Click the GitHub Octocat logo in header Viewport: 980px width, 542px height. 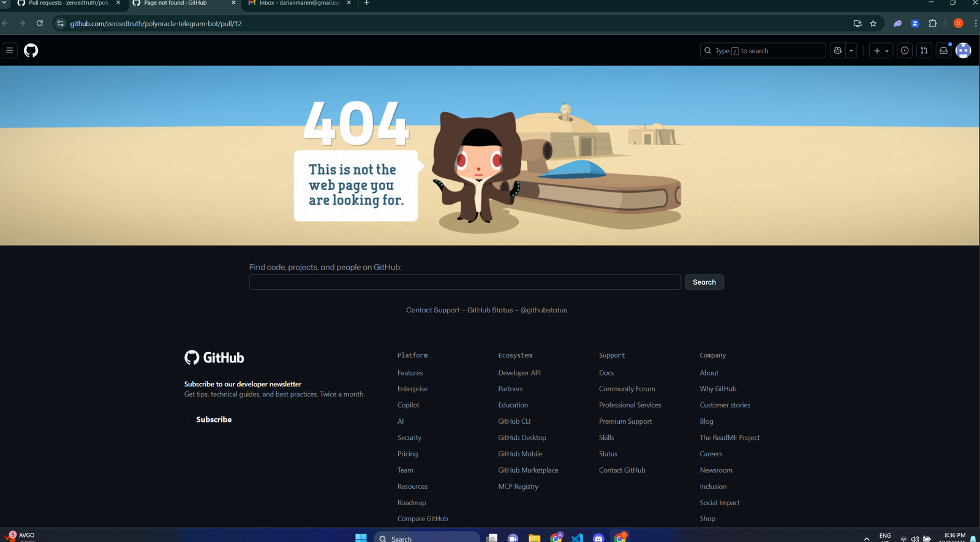point(31,50)
